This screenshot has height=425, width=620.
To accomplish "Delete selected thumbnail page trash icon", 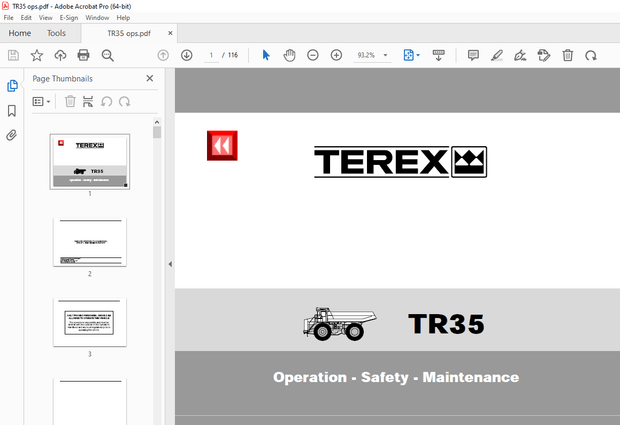I will click(70, 102).
